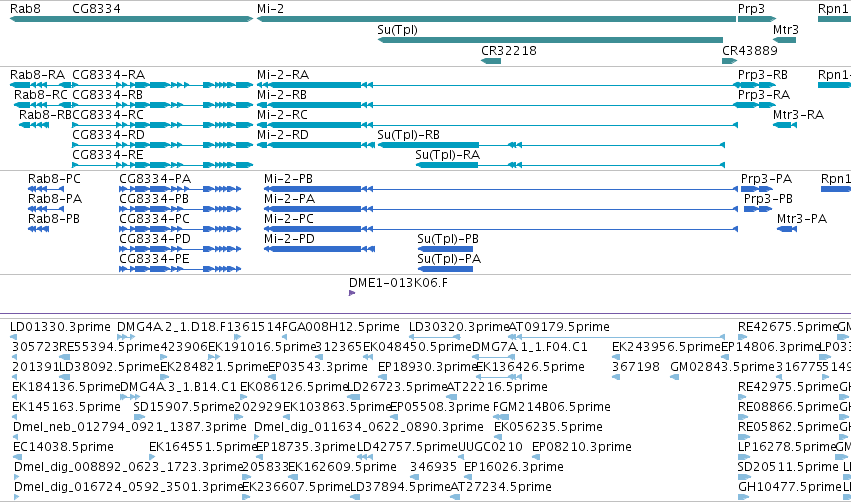Select protein Prp3-PA
The image size is (851, 502).
757,189
